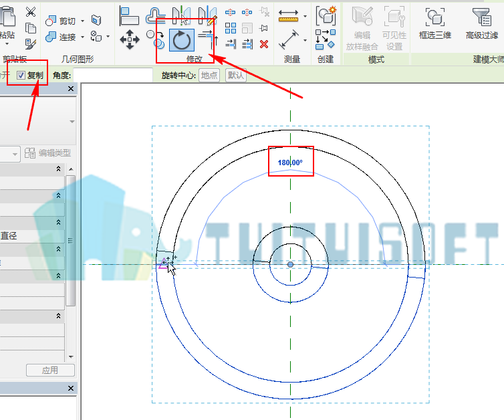Screen dimensions: 504x420
Task: Click the 180.00° angle value
Action: pyautogui.click(x=290, y=163)
